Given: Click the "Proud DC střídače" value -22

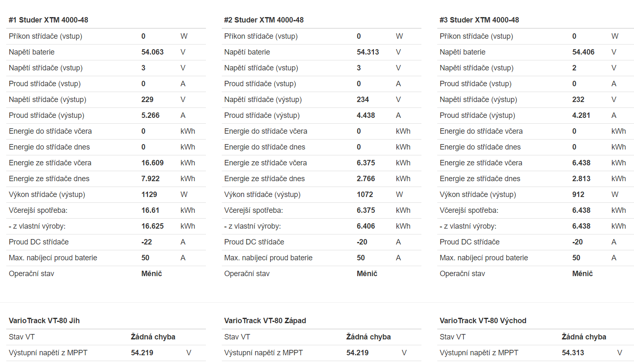Looking at the screenshot, I should click(147, 242).
